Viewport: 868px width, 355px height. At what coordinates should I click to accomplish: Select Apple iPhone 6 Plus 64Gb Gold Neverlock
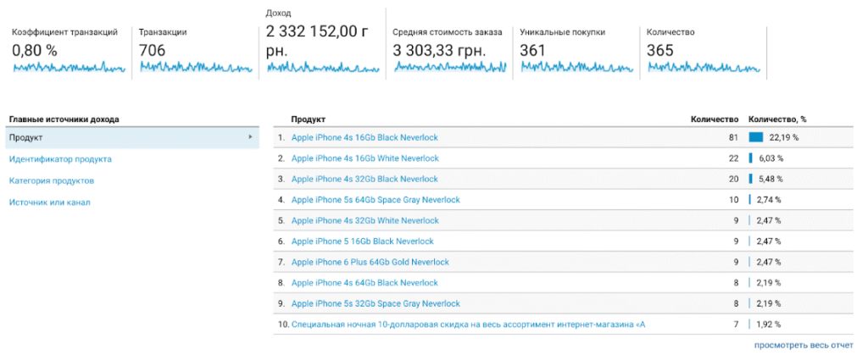[x=370, y=263]
